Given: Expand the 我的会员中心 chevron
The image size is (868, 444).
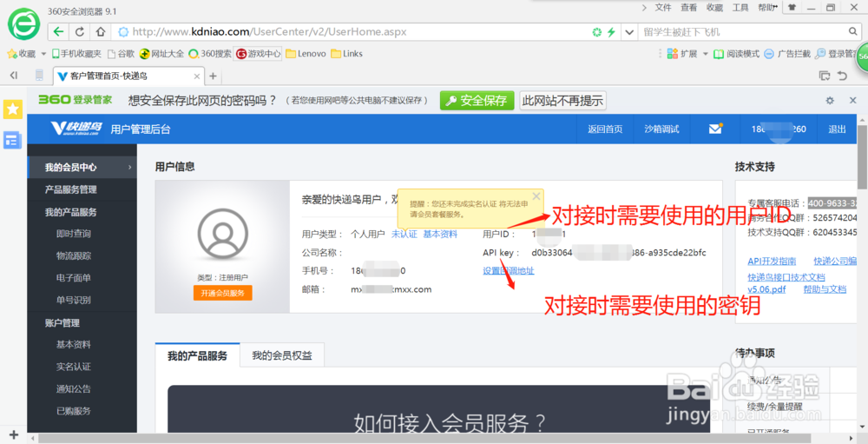Looking at the screenshot, I should 129,168.
